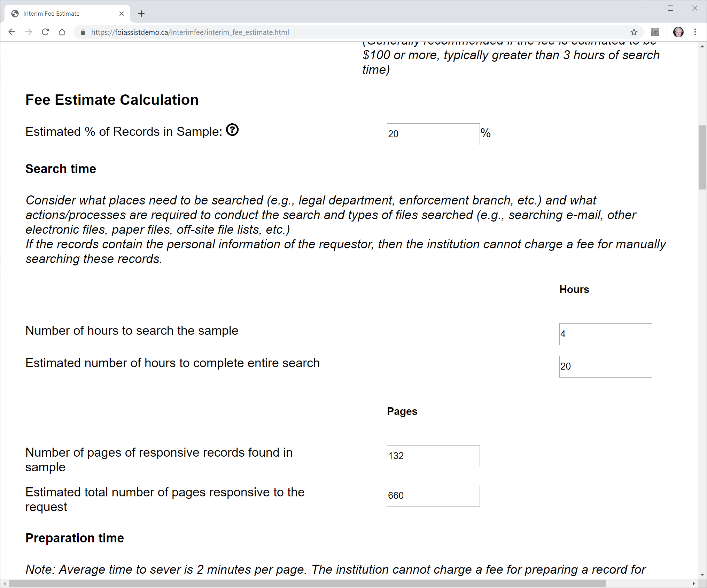Go to the browser home page
This screenshot has width=707, height=588.
coord(62,32)
